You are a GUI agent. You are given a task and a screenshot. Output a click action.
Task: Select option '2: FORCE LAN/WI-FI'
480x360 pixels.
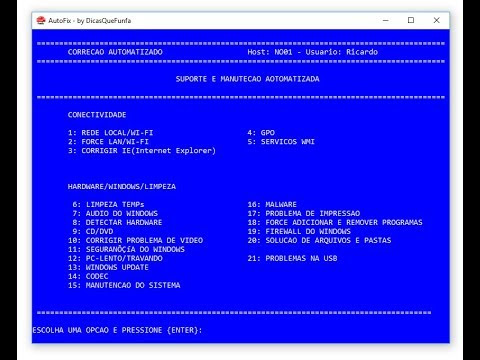(108, 142)
